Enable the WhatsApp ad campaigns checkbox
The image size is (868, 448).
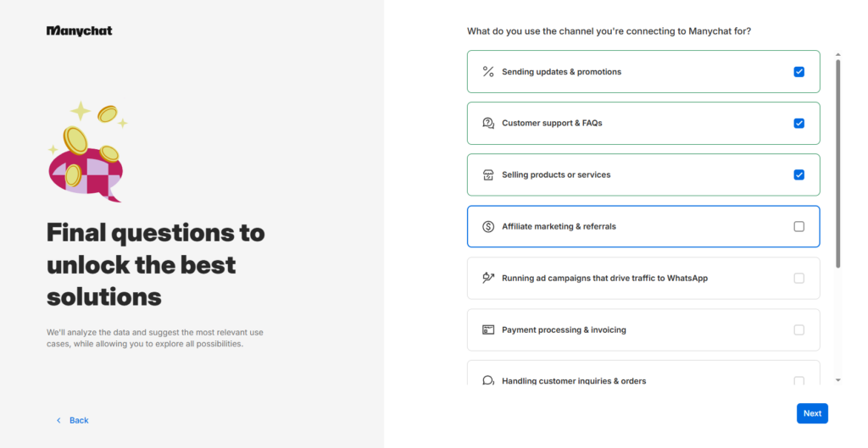(798, 278)
